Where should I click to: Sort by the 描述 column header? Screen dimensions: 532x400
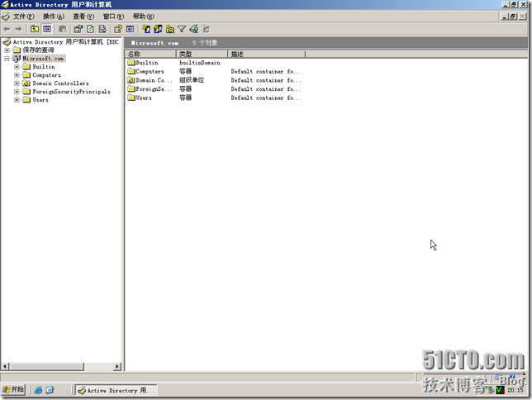pyautogui.click(x=267, y=55)
